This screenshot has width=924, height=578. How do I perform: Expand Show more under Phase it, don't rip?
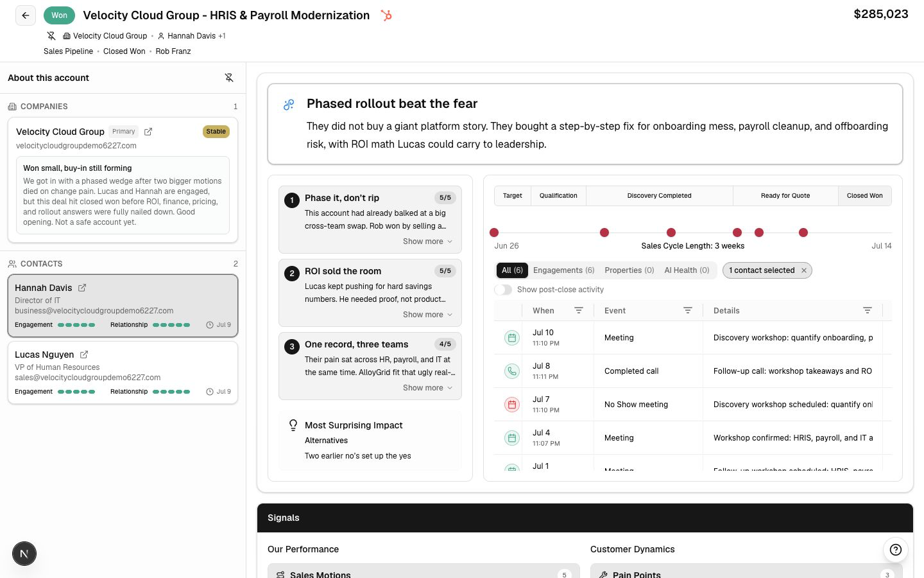pyautogui.click(x=427, y=241)
